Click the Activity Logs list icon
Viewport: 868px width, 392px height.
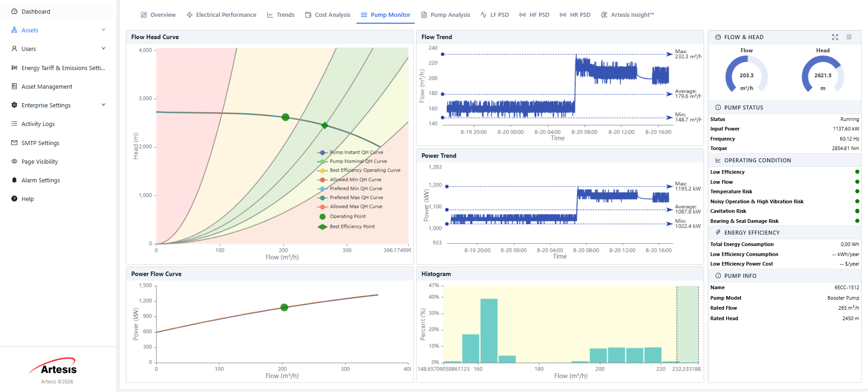point(14,124)
